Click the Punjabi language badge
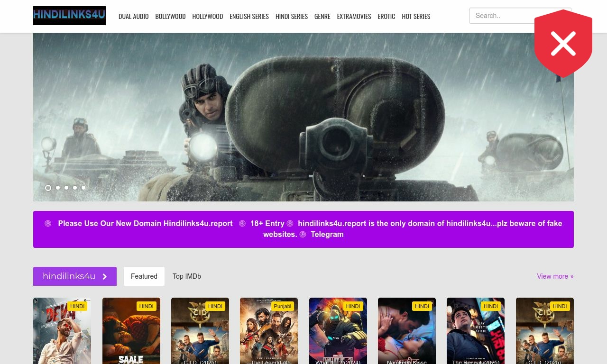Viewport: 607px width, 364px height. tap(283, 306)
